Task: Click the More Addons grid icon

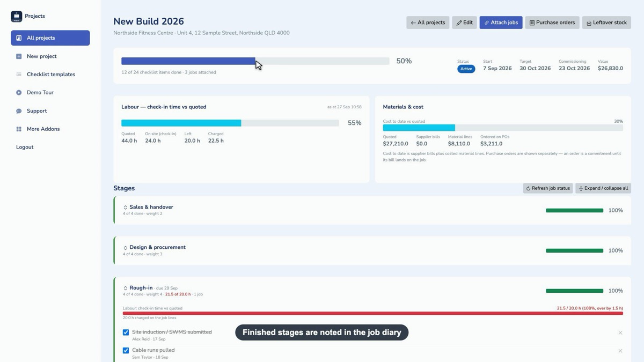Action: tap(19, 129)
